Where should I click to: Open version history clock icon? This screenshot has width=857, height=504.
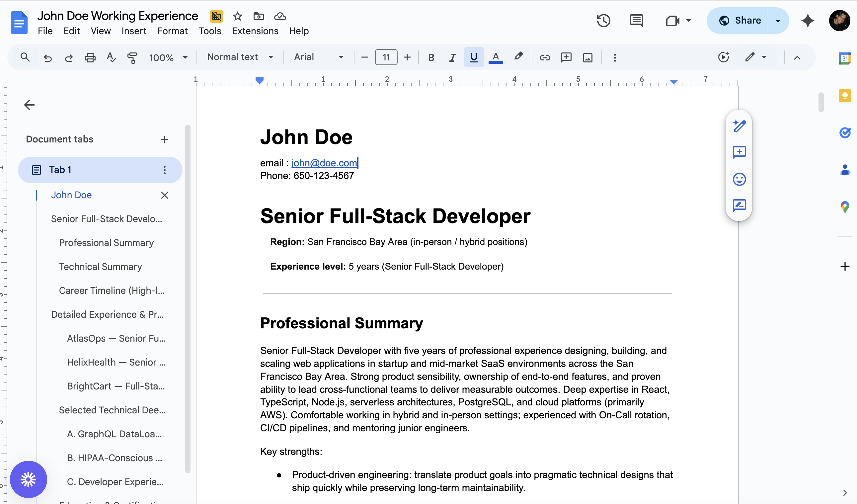tap(603, 20)
